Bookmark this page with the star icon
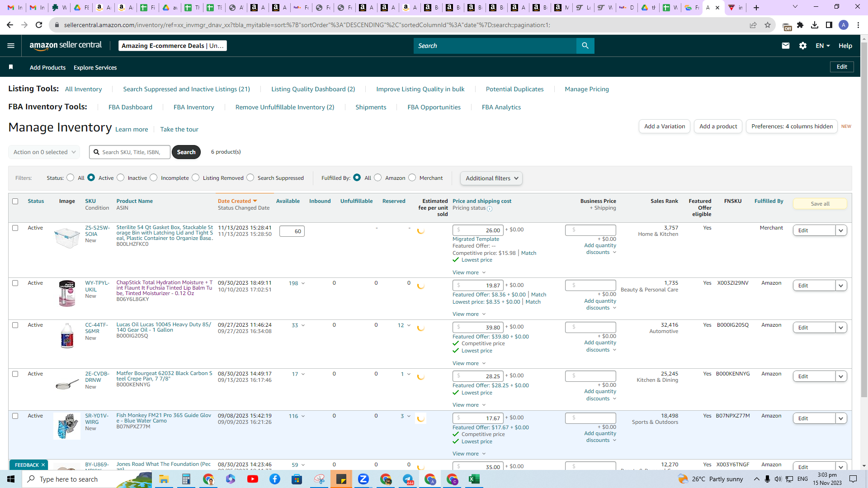This screenshot has height=488, width=868. tap(768, 25)
